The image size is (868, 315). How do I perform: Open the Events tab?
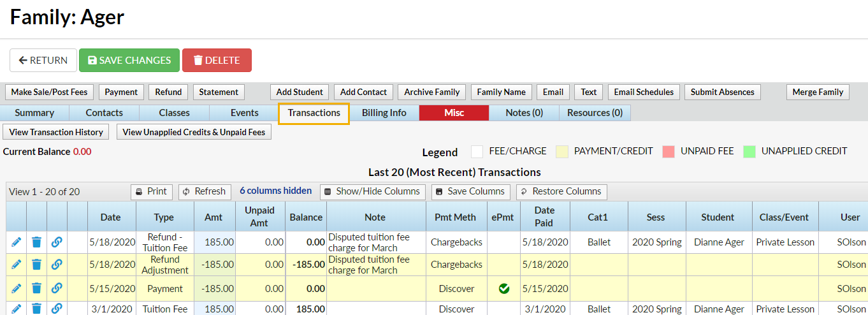[245, 113]
